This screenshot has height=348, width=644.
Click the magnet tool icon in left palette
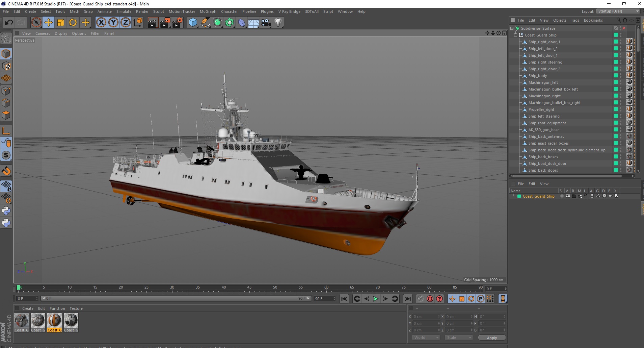(x=6, y=171)
